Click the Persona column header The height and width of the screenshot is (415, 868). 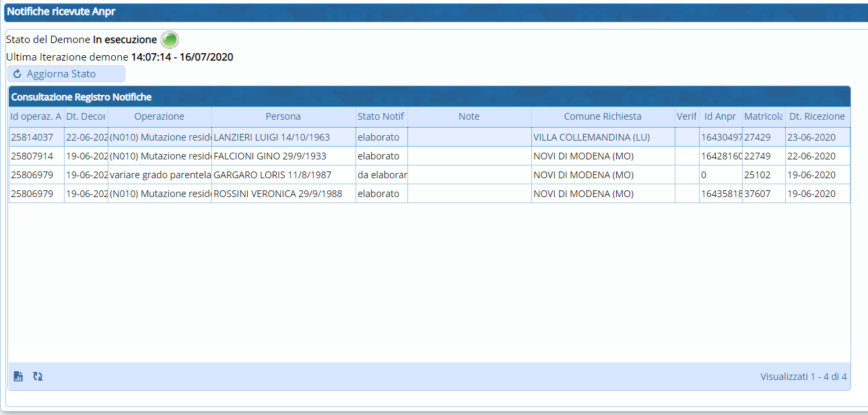283,116
